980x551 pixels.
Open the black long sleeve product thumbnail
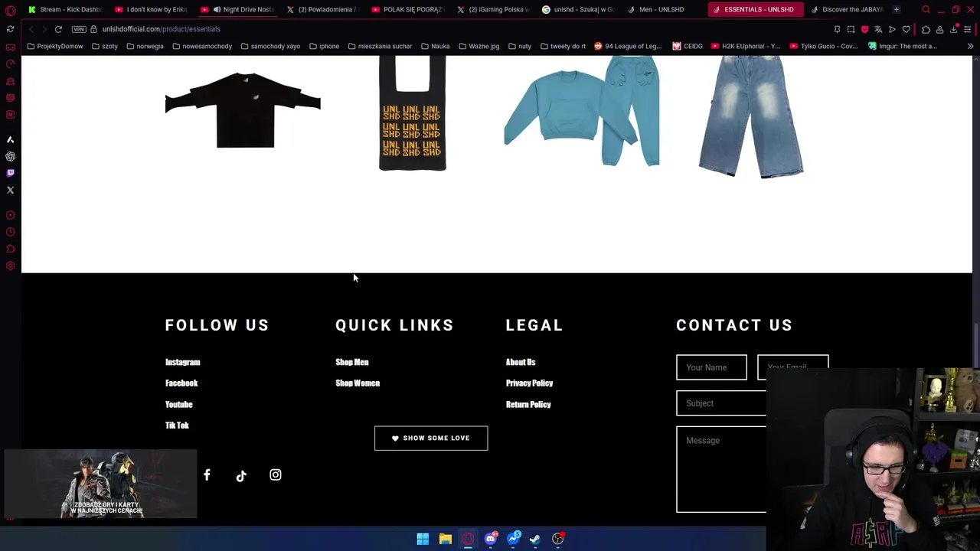[x=243, y=109]
